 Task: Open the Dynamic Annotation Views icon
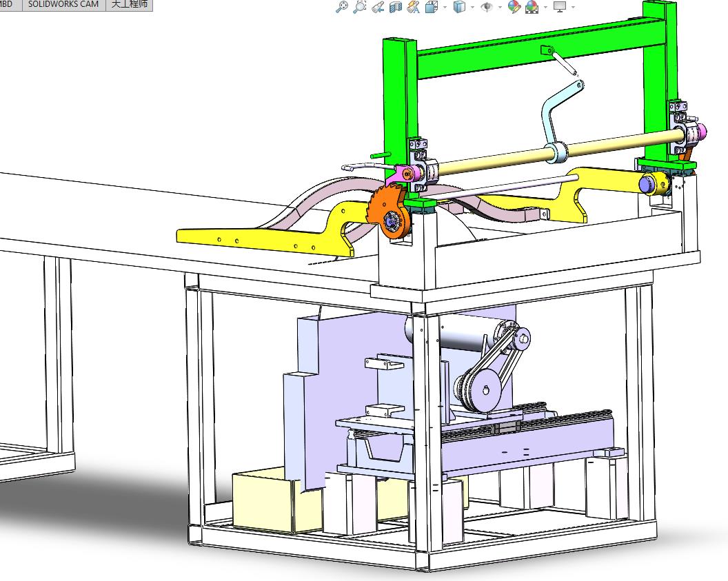(413, 7)
